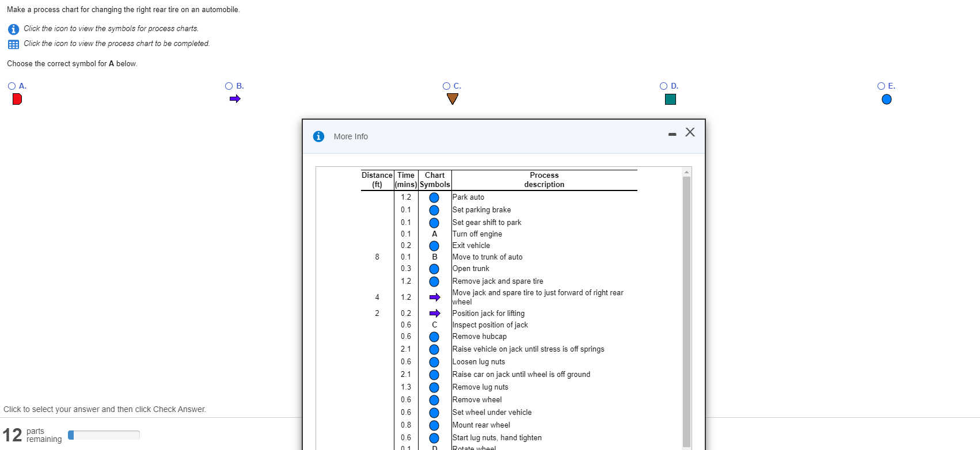This screenshot has height=450, width=980.
Task: Click the purple arrow for Position jack for lifting
Action: click(x=435, y=314)
